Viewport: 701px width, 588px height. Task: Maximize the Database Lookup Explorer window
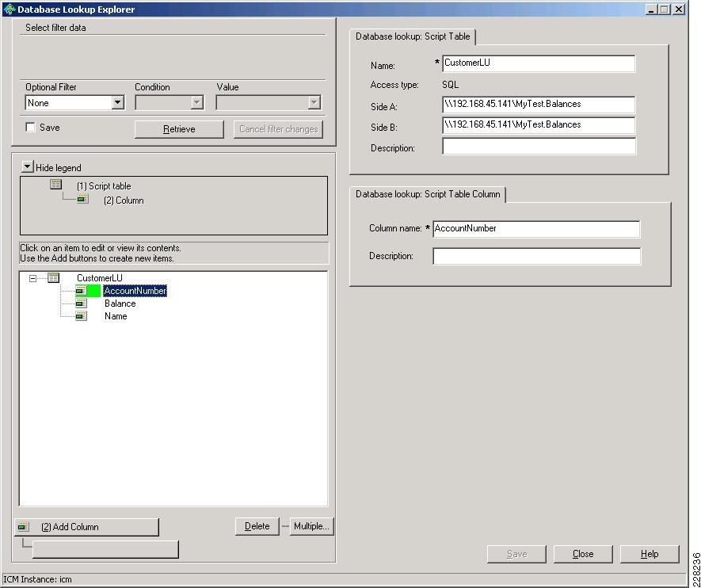[x=665, y=9]
